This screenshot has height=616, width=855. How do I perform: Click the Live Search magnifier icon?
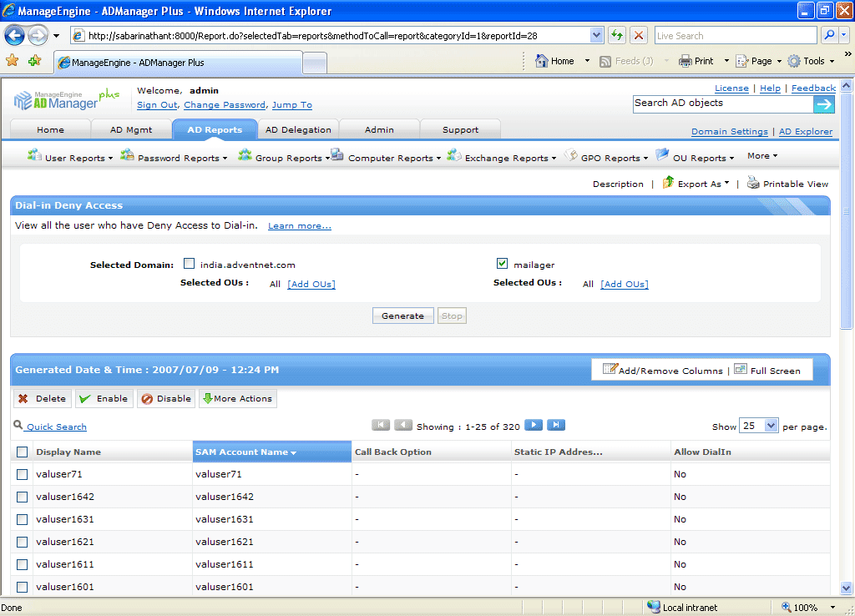pyautogui.click(x=829, y=35)
